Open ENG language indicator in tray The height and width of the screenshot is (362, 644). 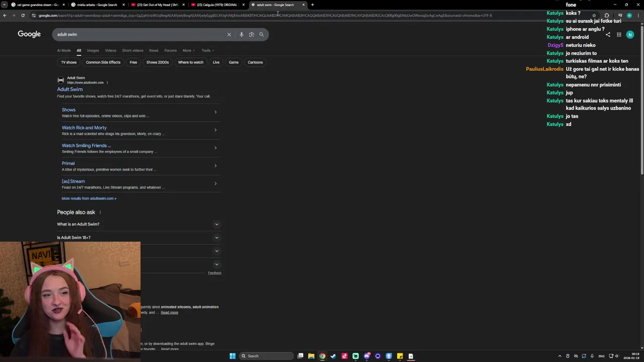point(601,356)
